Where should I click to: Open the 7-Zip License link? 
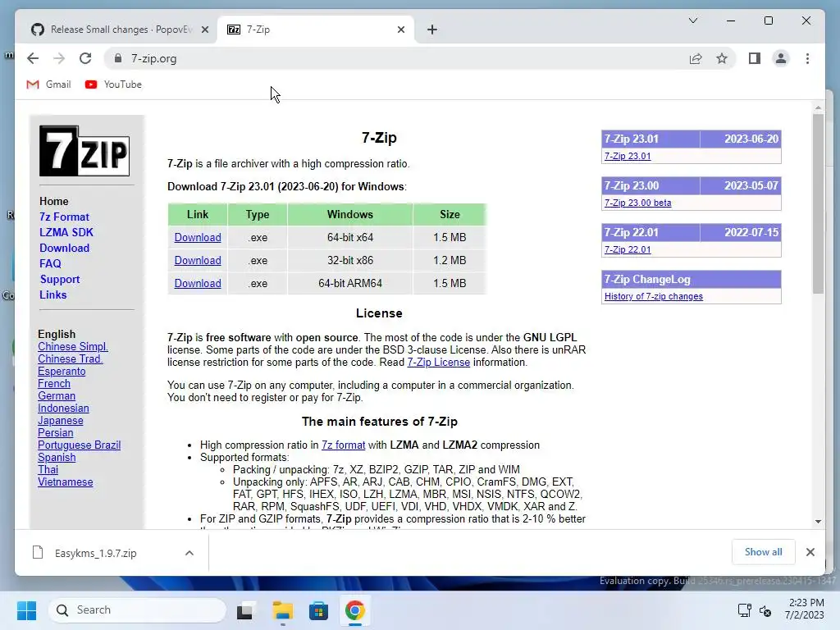point(438,362)
